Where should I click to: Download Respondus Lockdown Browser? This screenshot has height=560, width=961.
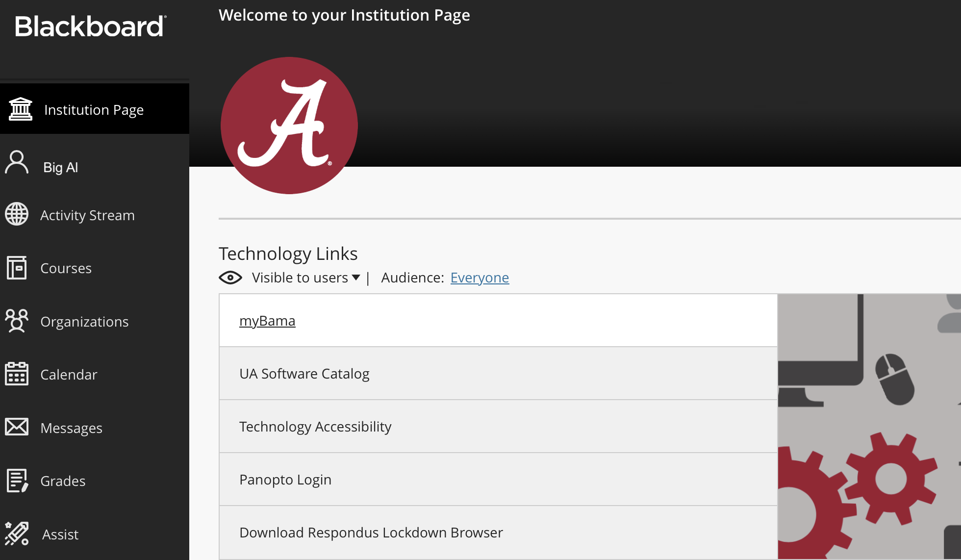click(371, 532)
